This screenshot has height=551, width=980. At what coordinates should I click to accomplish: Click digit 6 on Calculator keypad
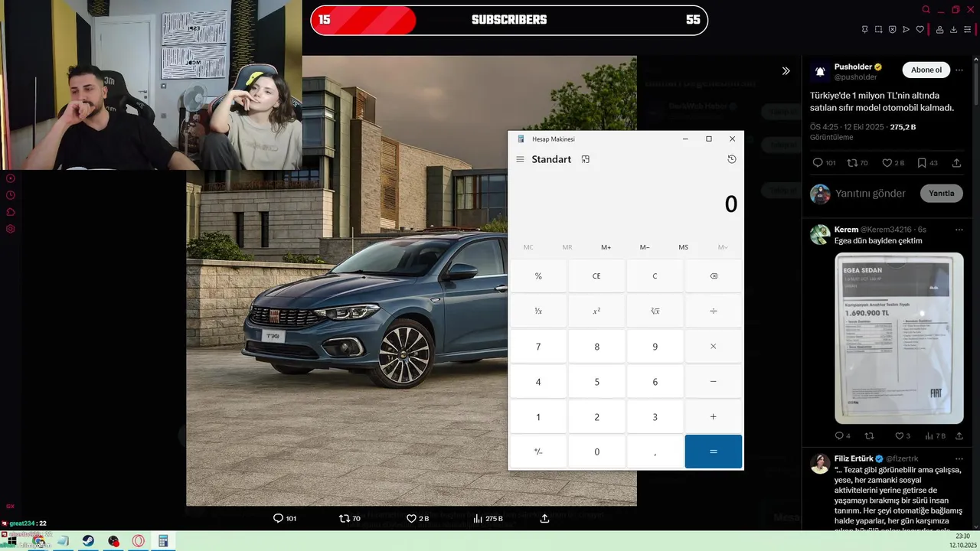(x=655, y=382)
